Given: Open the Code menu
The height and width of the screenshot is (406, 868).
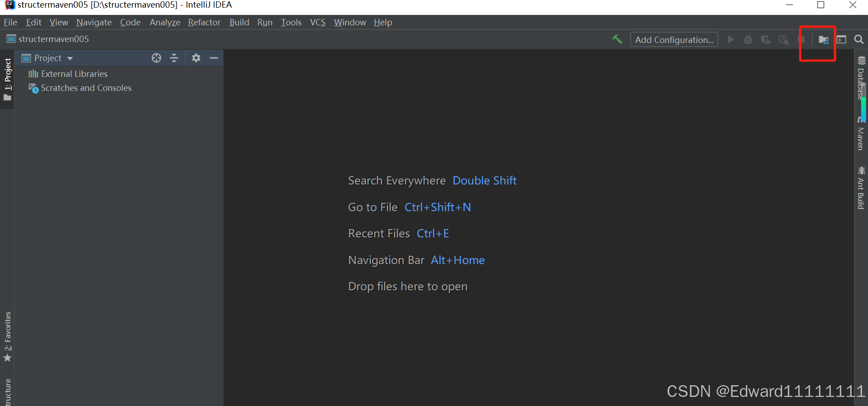Looking at the screenshot, I should pyautogui.click(x=130, y=22).
